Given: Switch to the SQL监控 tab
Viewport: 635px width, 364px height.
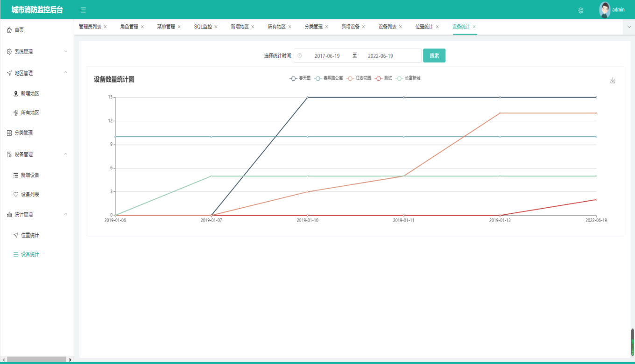Looking at the screenshot, I should pyautogui.click(x=203, y=27).
